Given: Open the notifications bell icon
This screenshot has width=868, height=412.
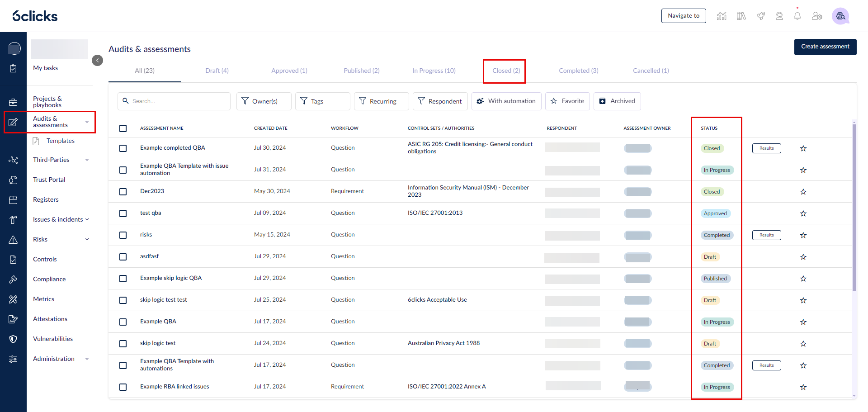Looking at the screenshot, I should [x=797, y=16].
